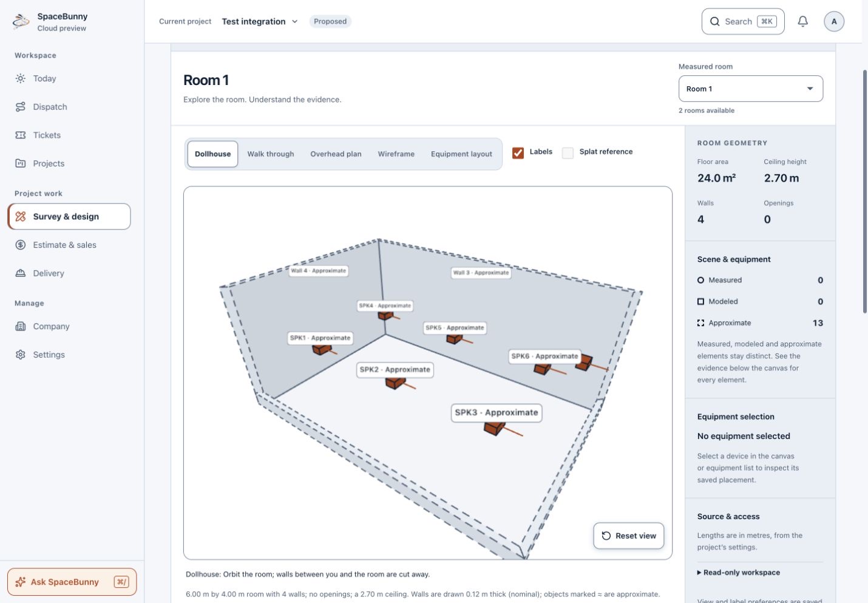Click the SPK5 Approximate label
868x603 pixels.
tap(455, 328)
